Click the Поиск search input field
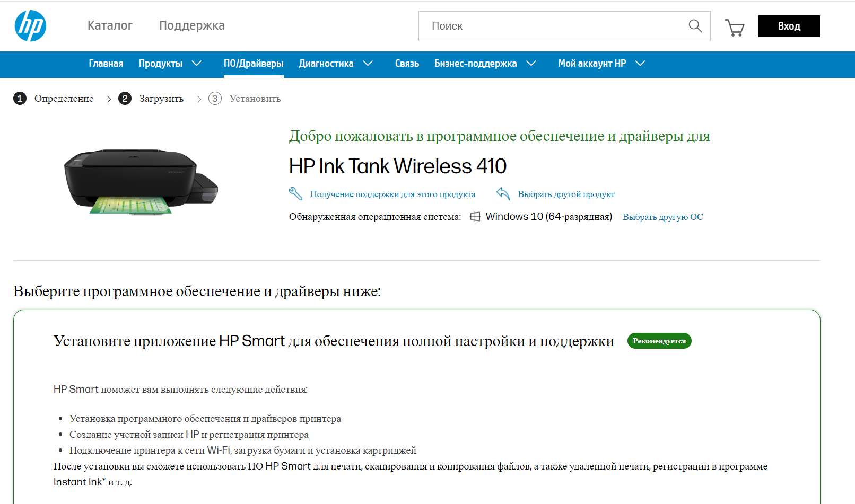 pyautogui.click(x=564, y=26)
